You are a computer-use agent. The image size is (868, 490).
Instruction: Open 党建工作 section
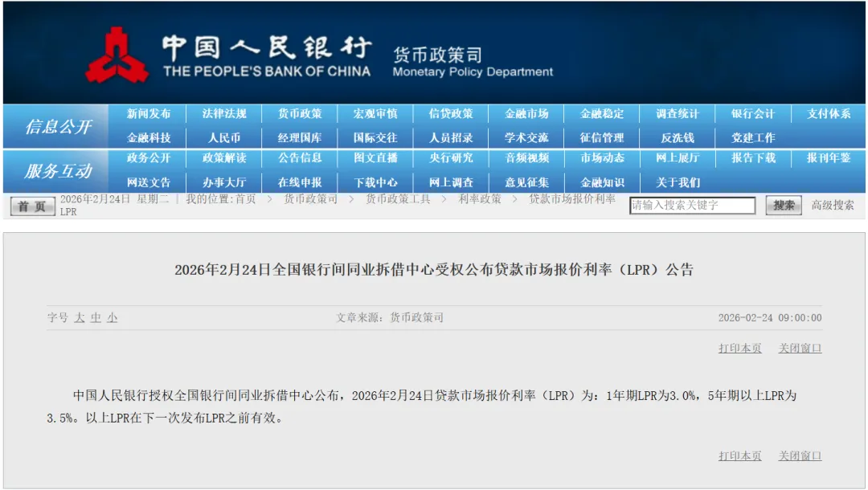pyautogui.click(x=753, y=137)
